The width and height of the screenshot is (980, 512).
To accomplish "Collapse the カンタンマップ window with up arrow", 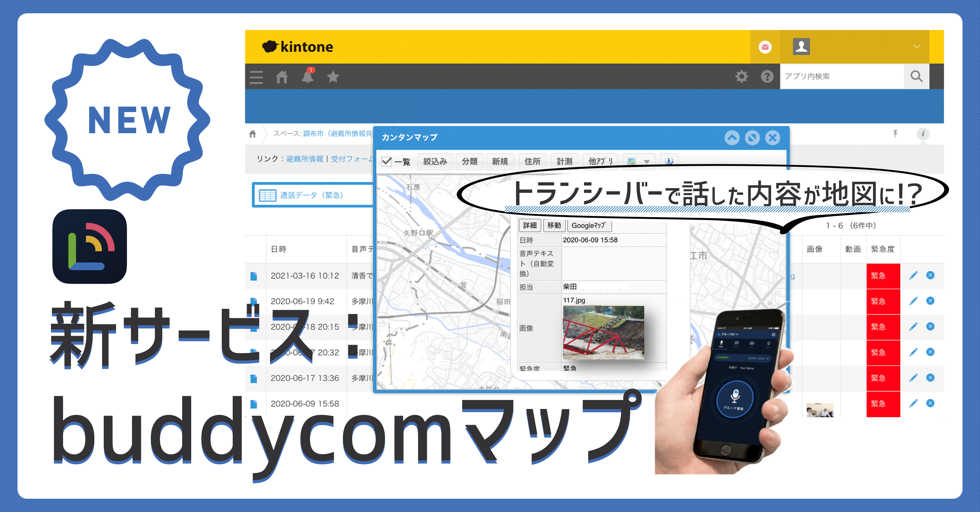I will click(x=732, y=137).
